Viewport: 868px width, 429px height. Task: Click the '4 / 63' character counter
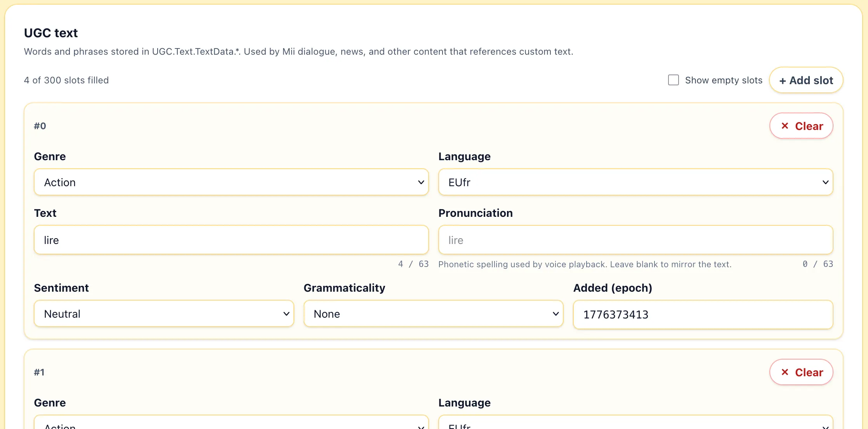[413, 264]
